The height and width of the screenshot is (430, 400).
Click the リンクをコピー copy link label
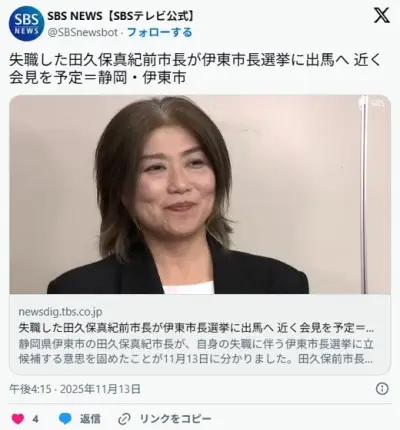(175, 419)
